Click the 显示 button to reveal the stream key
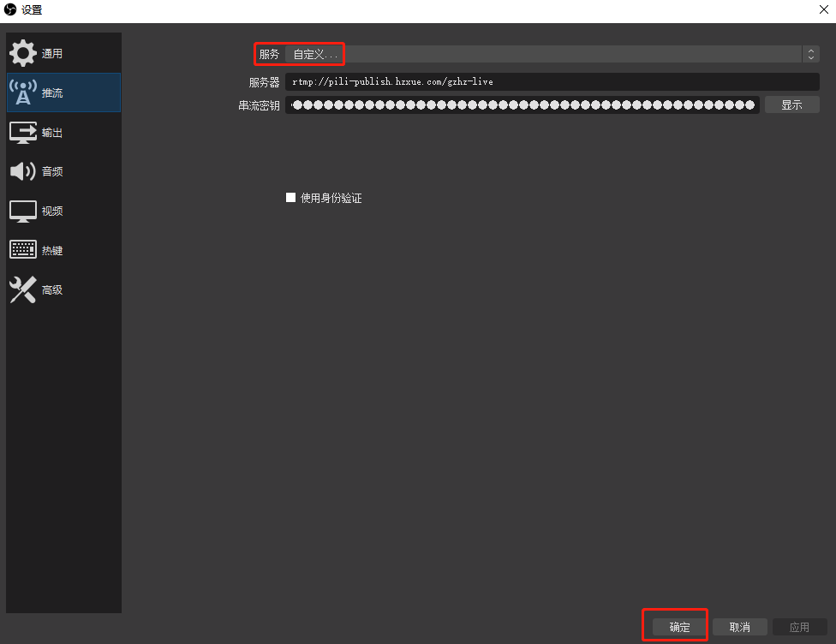The height and width of the screenshot is (644, 836). [791, 104]
